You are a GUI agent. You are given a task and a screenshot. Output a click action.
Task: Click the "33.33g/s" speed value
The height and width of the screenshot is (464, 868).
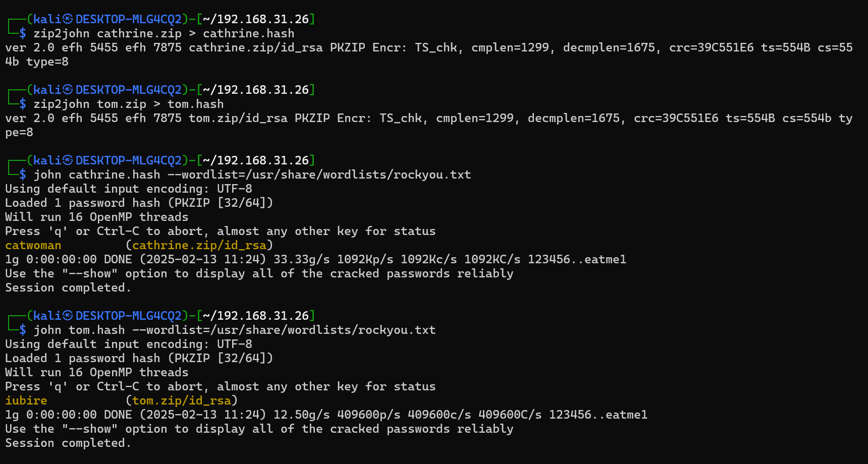tap(302, 259)
